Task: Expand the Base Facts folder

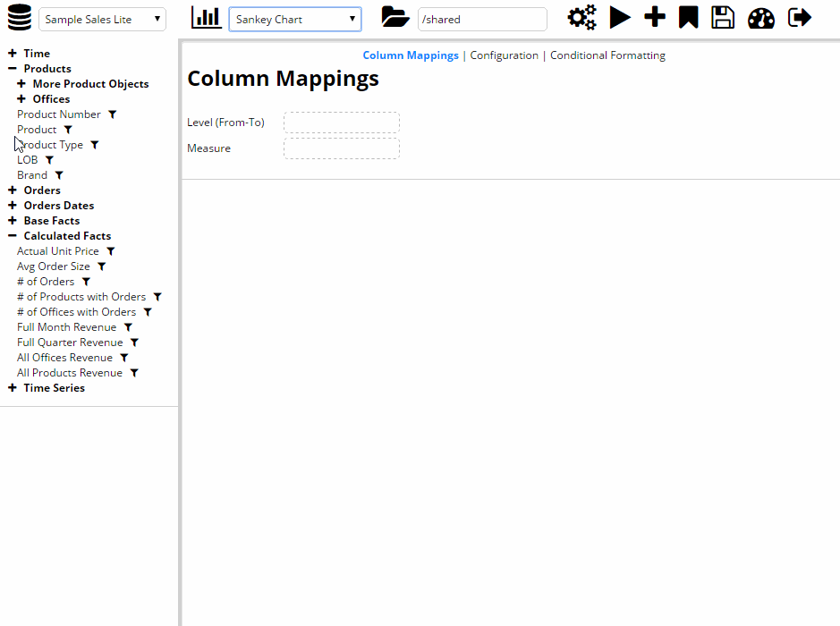Action: (x=13, y=221)
